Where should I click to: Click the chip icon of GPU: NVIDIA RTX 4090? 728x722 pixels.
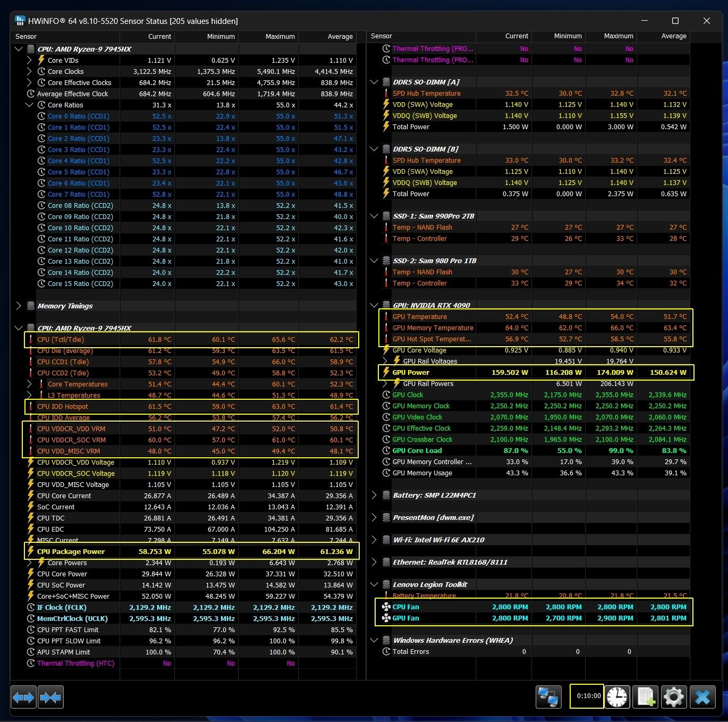386,305
